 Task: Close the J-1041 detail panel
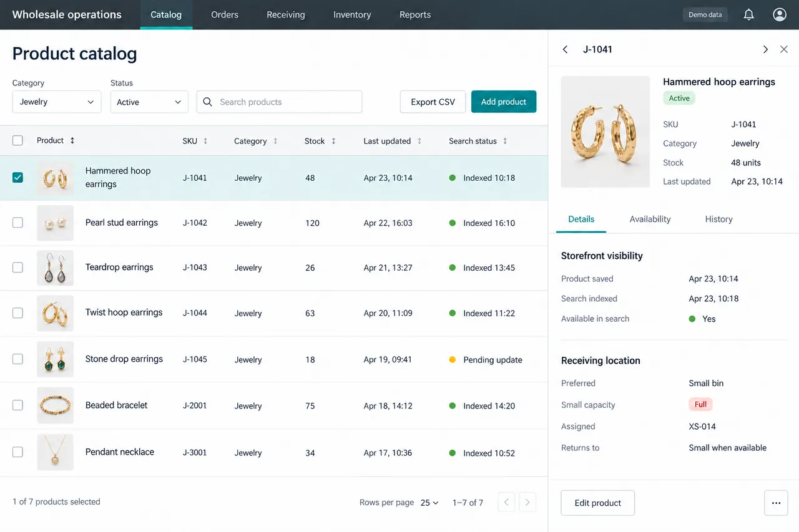(x=784, y=49)
